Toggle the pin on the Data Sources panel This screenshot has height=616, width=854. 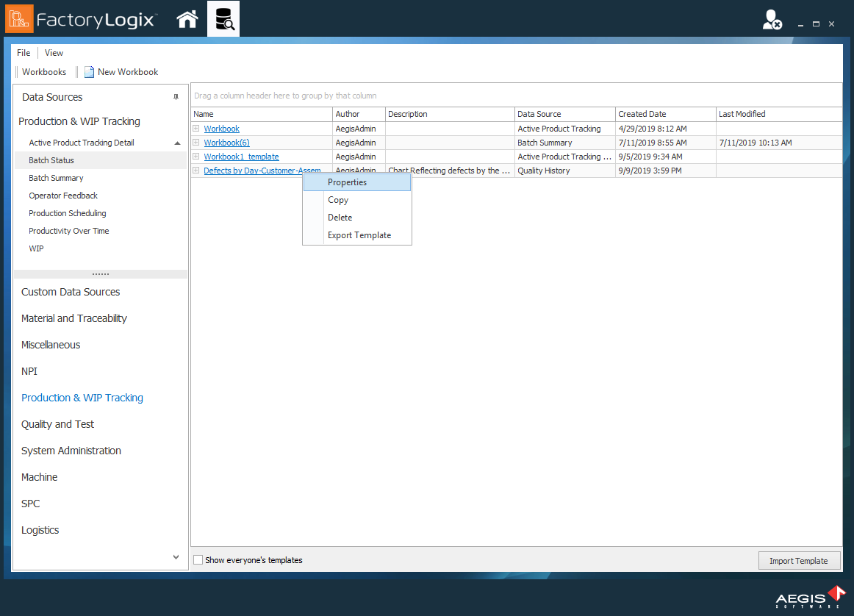coord(175,97)
